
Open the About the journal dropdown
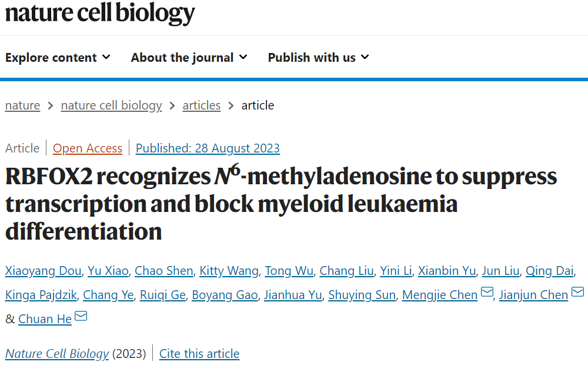[x=189, y=58]
